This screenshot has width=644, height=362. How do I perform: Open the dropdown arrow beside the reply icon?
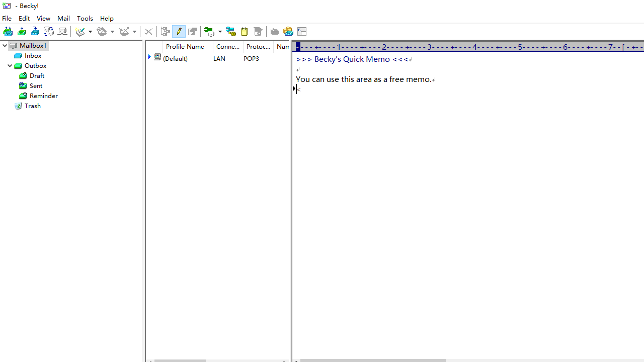tap(112, 32)
